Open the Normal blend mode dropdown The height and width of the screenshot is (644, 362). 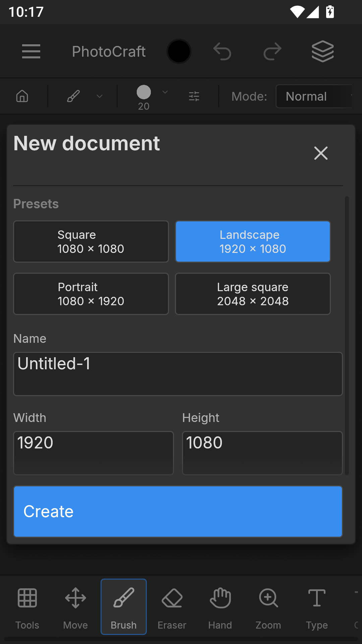[x=314, y=96]
